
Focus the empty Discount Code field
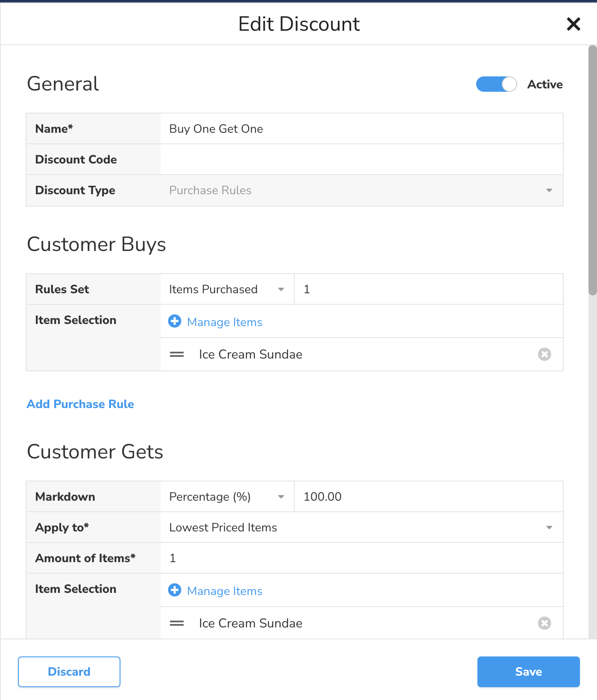pyautogui.click(x=361, y=160)
